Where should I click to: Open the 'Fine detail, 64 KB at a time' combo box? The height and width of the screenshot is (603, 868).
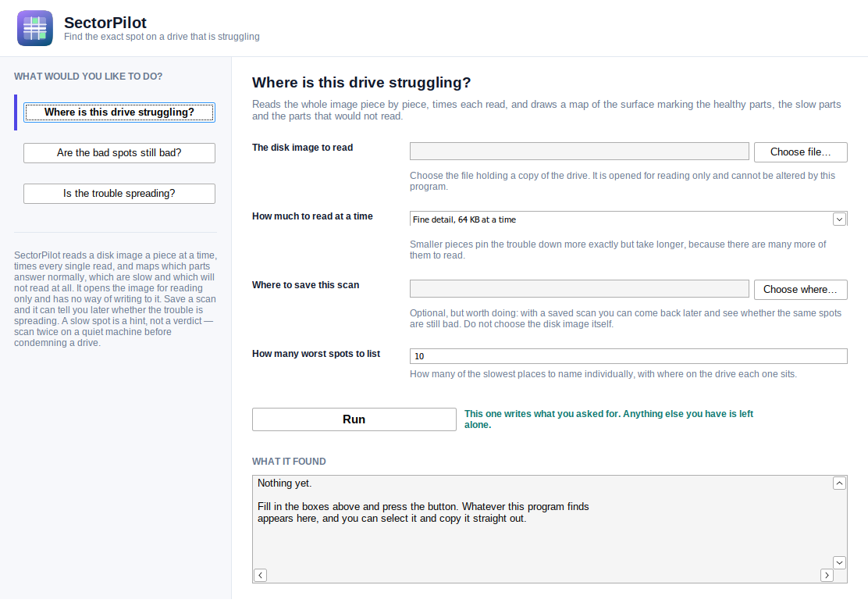628,219
